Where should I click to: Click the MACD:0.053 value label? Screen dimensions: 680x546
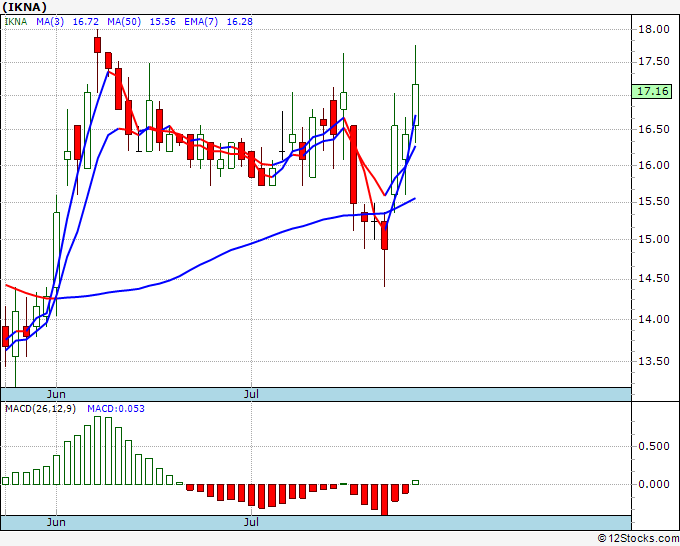tap(116, 409)
